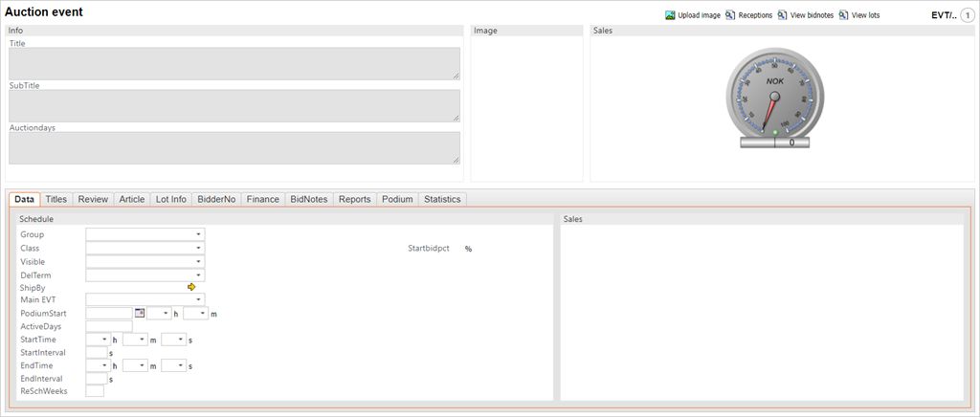Click the ActiveDays input field

click(108, 326)
